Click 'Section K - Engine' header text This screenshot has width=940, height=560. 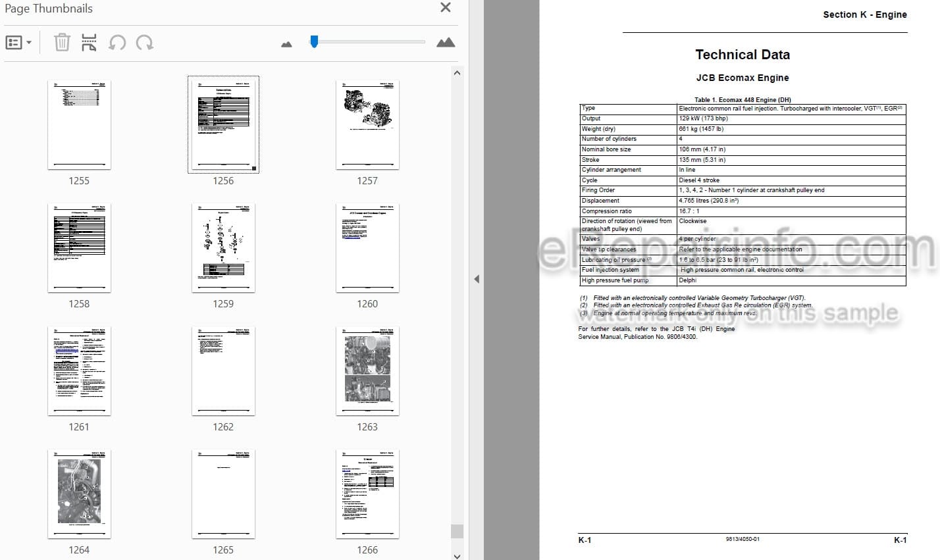click(865, 14)
